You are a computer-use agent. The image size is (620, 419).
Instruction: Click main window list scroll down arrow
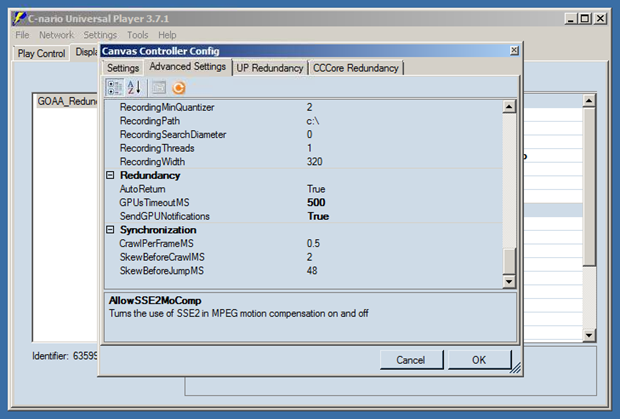(x=589, y=335)
